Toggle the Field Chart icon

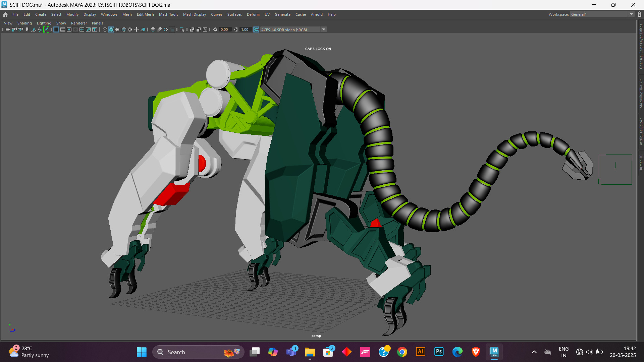point(82,29)
